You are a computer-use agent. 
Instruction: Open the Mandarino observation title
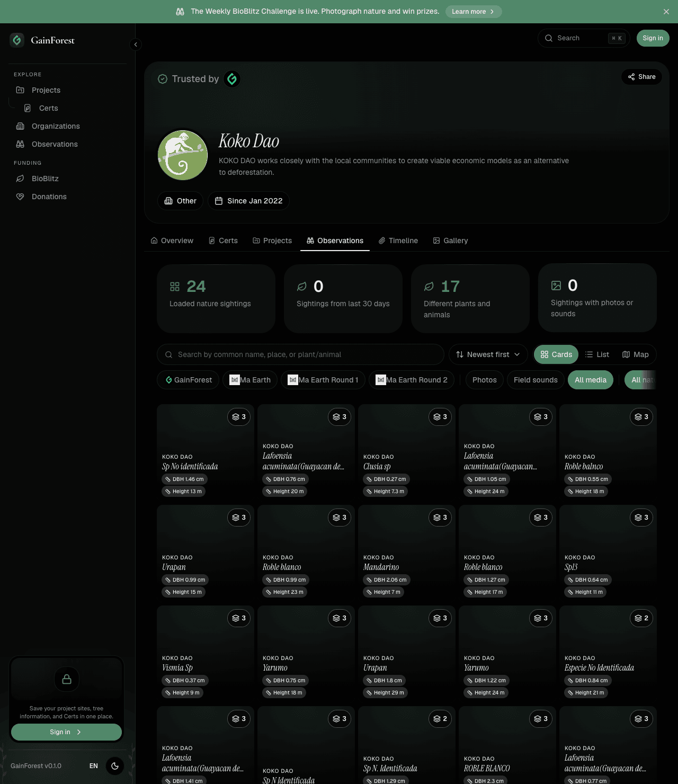click(381, 567)
